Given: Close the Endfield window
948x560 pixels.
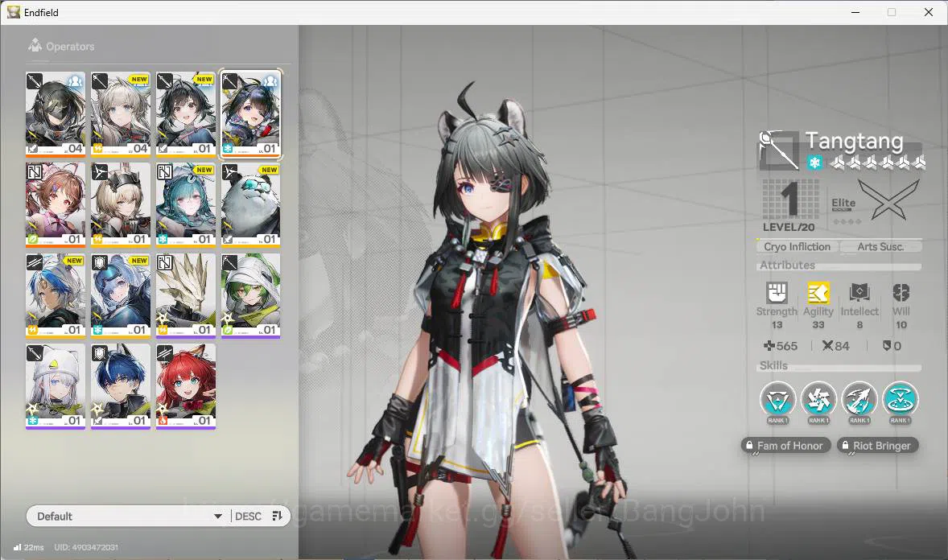Looking at the screenshot, I should click(x=929, y=12).
